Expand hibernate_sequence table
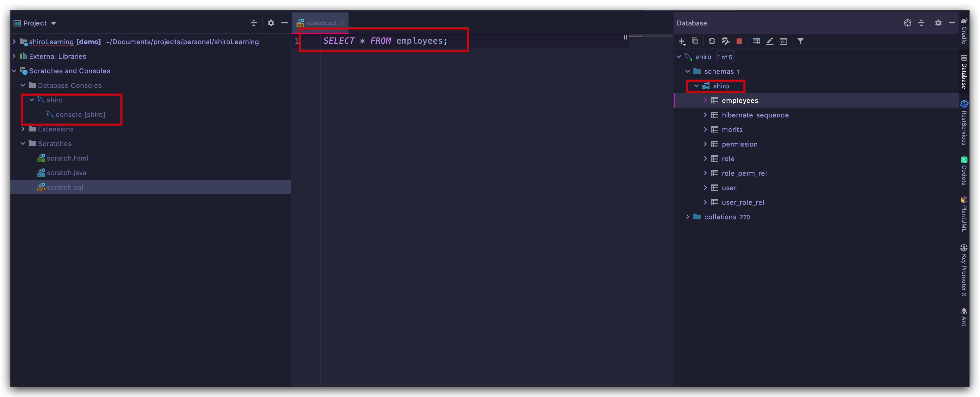 pos(705,115)
